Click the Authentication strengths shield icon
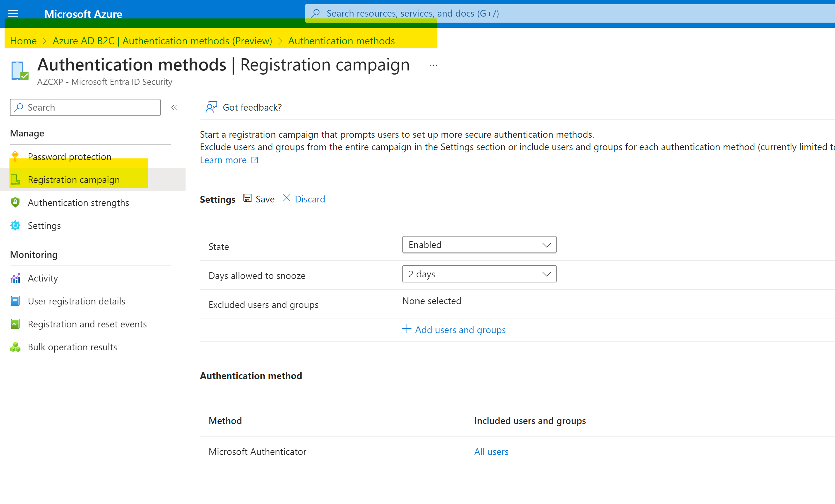The height and width of the screenshot is (504, 835). click(x=15, y=202)
